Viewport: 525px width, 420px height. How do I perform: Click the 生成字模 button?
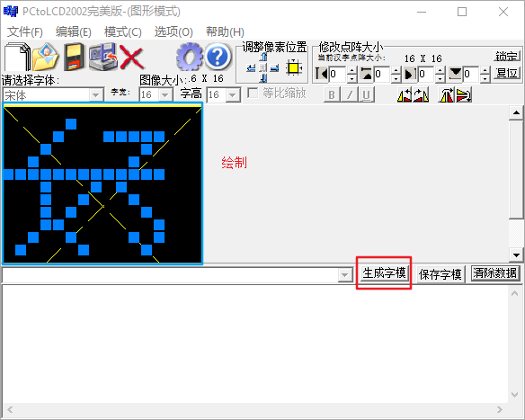[384, 273]
